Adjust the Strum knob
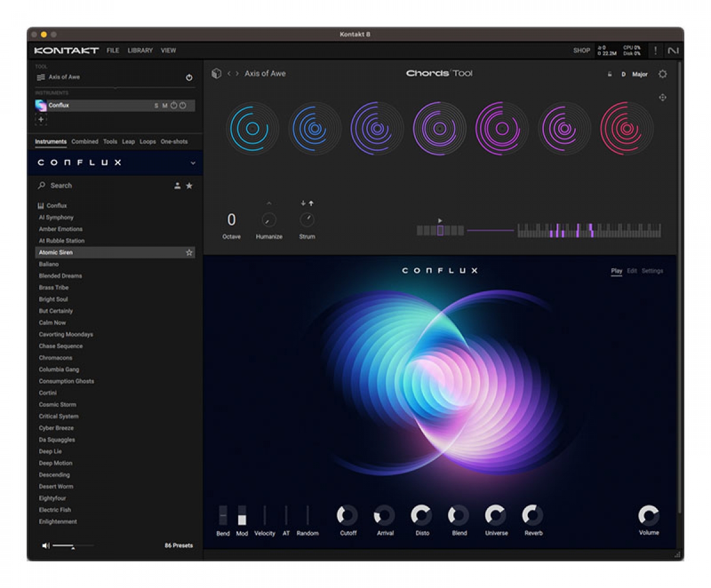 pyautogui.click(x=307, y=220)
